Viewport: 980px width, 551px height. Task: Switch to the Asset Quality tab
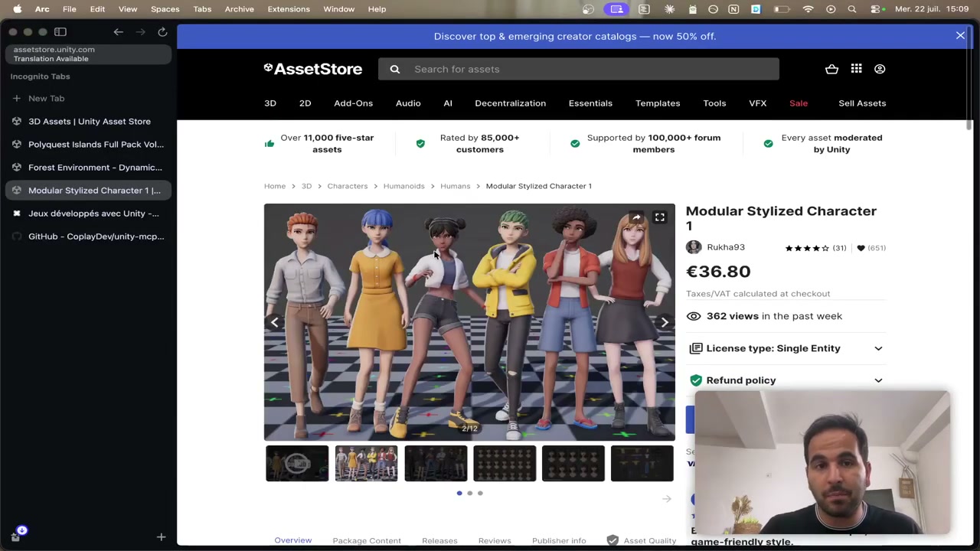(642, 540)
